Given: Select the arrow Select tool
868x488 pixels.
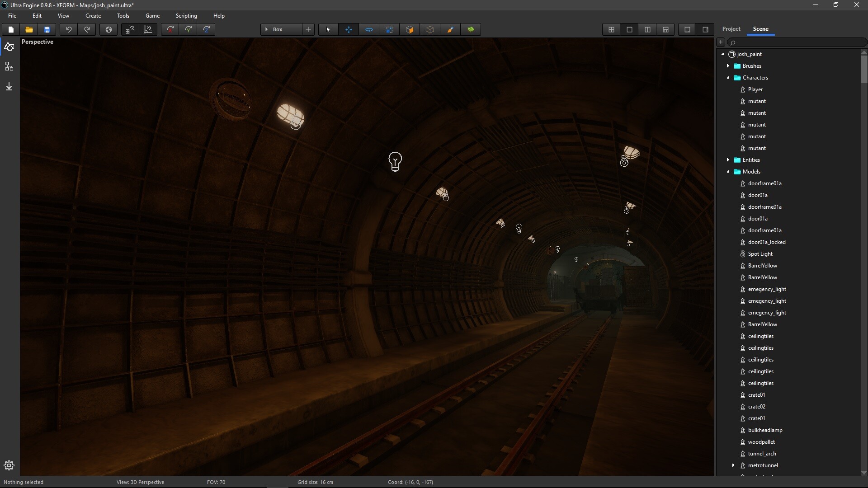Looking at the screenshot, I should click(x=327, y=29).
